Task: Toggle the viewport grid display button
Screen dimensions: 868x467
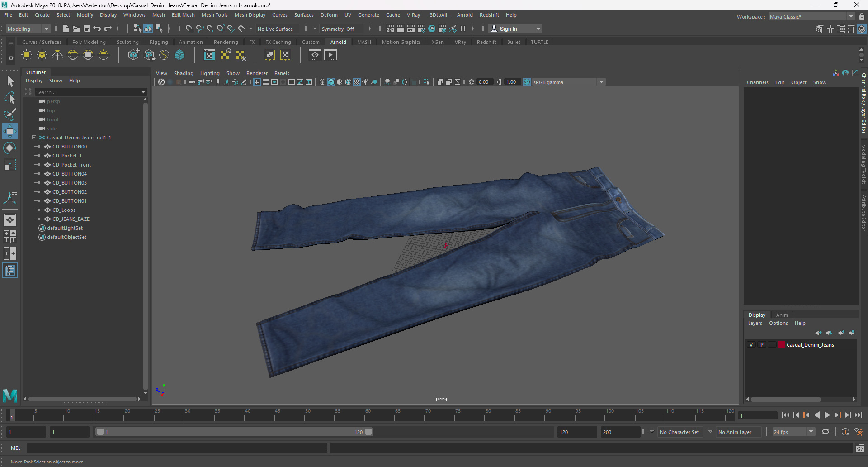Action: 257,82
